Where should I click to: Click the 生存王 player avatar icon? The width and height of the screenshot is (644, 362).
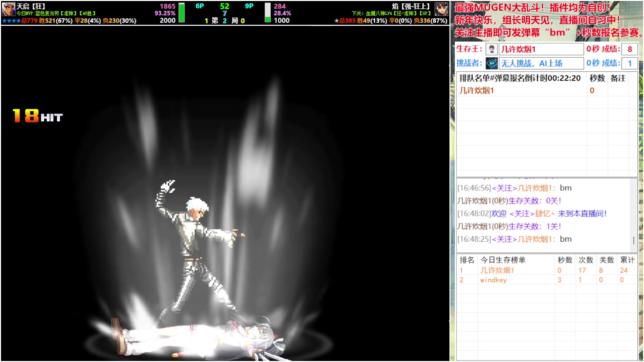click(491, 49)
